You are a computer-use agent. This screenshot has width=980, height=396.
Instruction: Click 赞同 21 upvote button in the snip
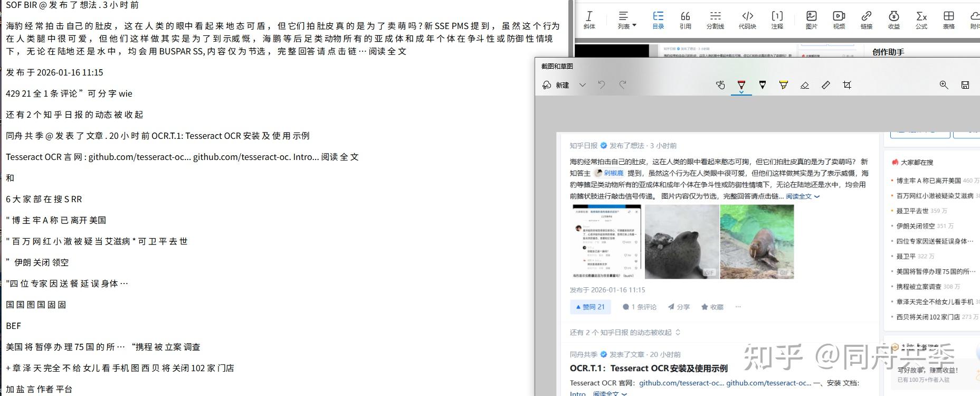pyautogui.click(x=590, y=307)
